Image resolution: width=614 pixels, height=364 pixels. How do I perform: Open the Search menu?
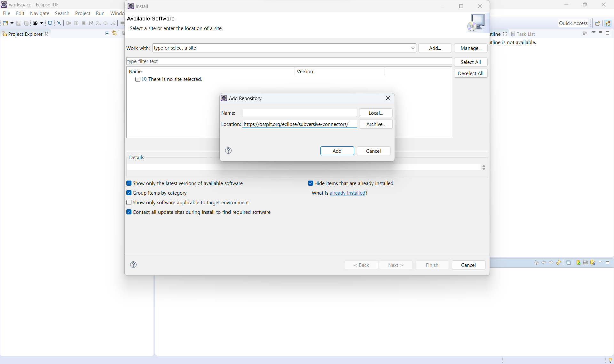click(x=62, y=13)
